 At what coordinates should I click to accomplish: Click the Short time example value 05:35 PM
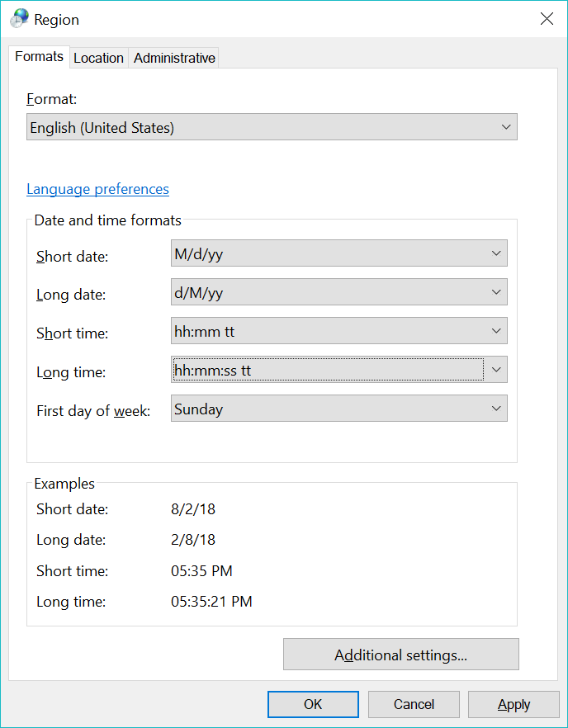pos(201,570)
